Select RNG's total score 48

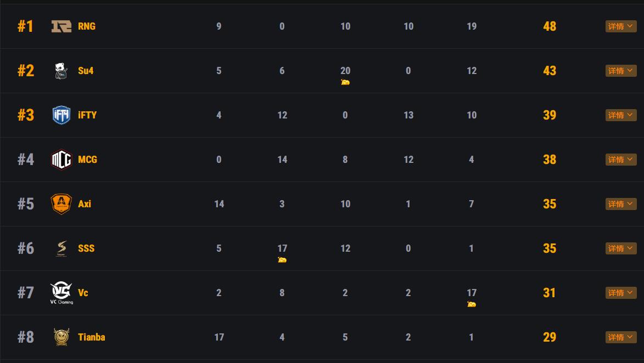click(550, 26)
